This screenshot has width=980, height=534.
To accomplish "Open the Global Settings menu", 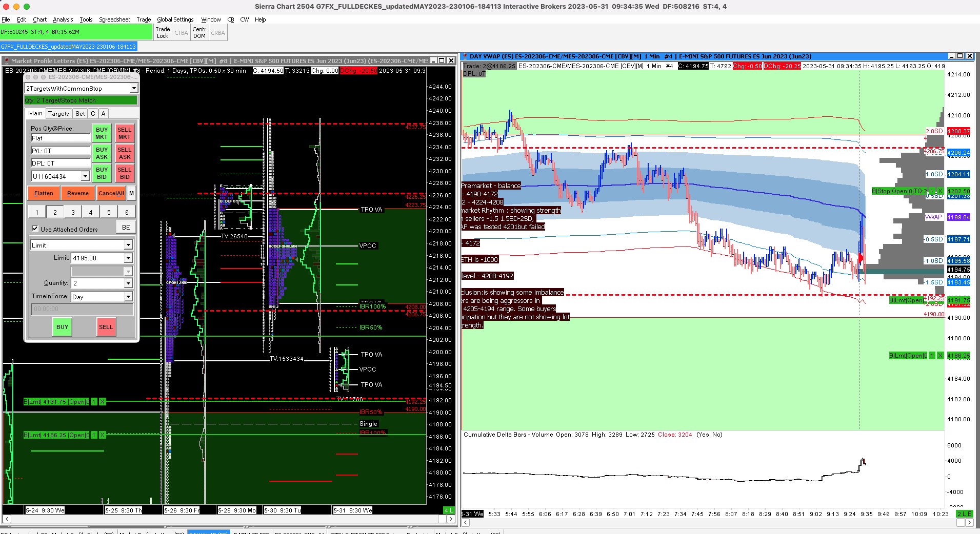I will click(x=175, y=19).
